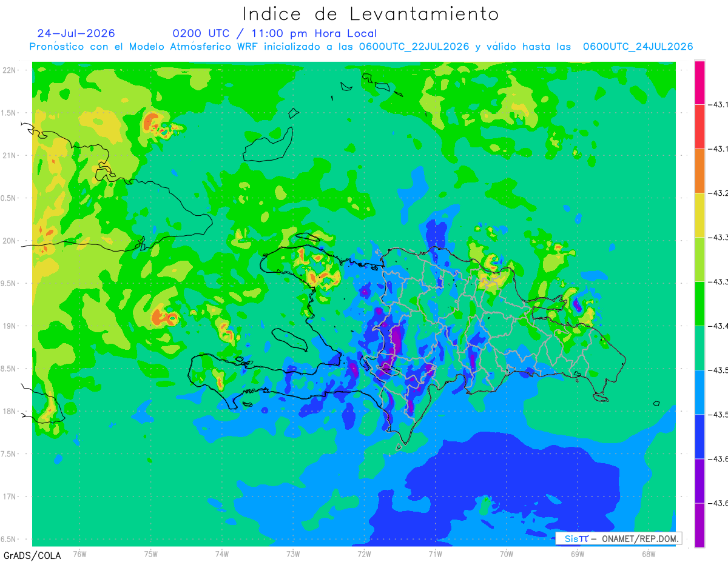Viewport: 728px width, 562px height.
Task: Click the '74W' longitude label
Action: (221, 553)
